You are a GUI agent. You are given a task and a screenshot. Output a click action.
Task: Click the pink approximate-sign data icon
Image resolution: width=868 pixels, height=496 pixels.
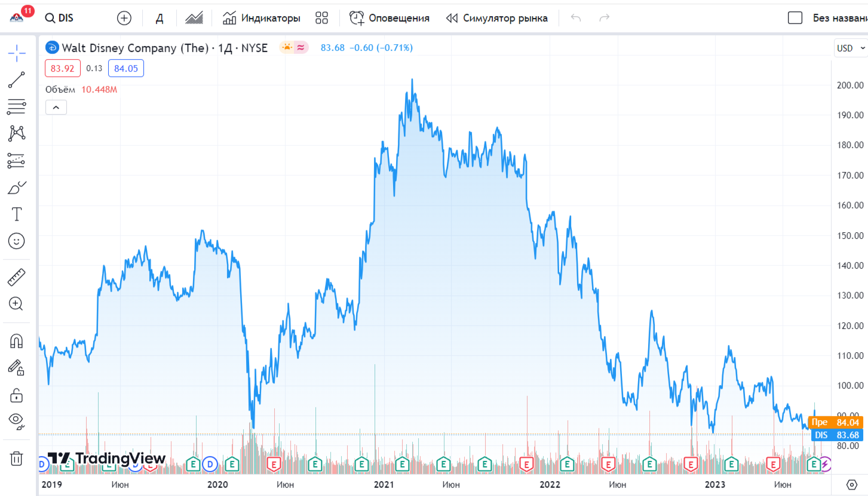point(301,48)
